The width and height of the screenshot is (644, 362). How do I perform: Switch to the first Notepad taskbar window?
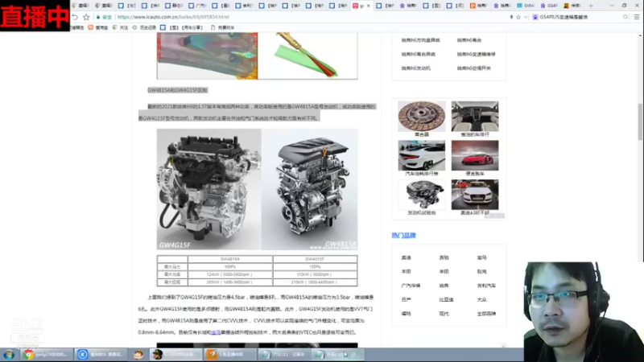[285, 355]
